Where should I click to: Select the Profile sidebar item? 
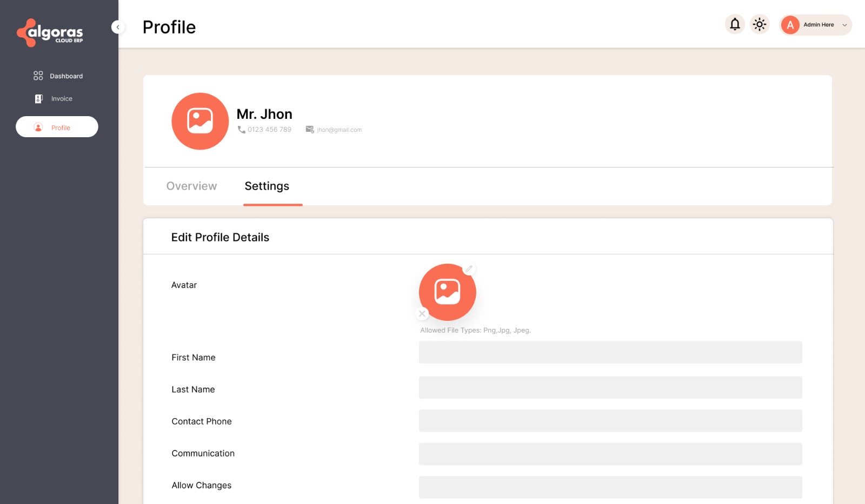coord(57,127)
